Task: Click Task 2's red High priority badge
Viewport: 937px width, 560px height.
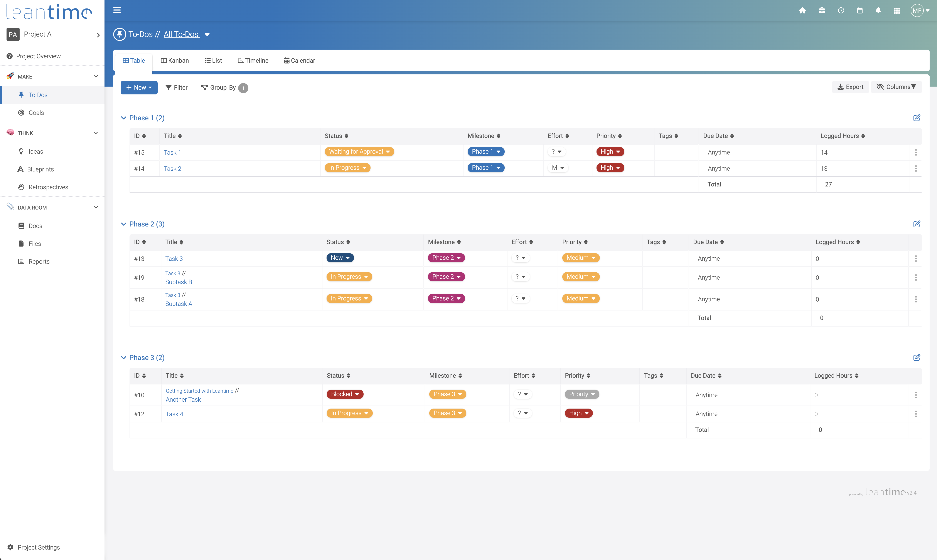Action: click(x=610, y=168)
